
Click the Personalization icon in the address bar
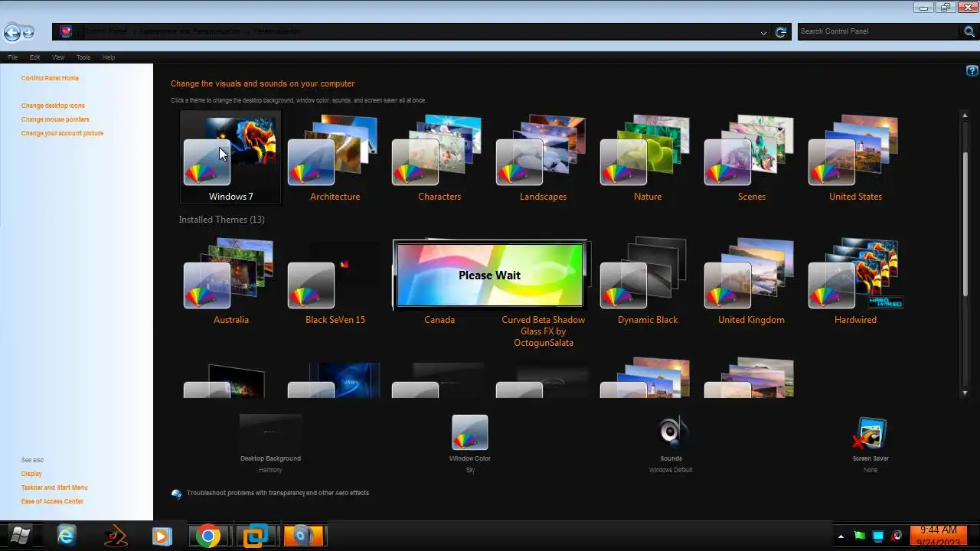66,31
